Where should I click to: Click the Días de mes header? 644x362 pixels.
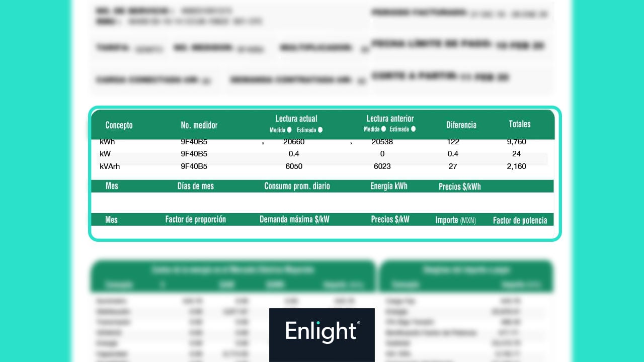coord(196,186)
